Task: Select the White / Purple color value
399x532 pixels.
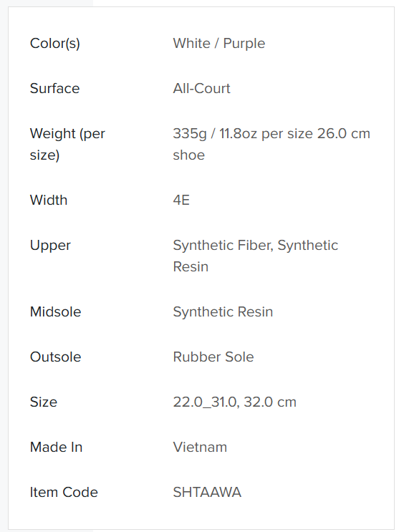Action: click(x=219, y=44)
